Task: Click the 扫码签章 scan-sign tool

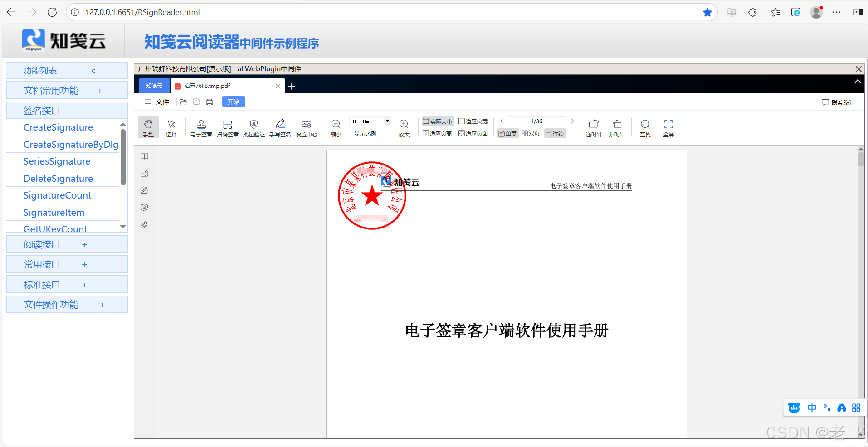Action: [228, 127]
